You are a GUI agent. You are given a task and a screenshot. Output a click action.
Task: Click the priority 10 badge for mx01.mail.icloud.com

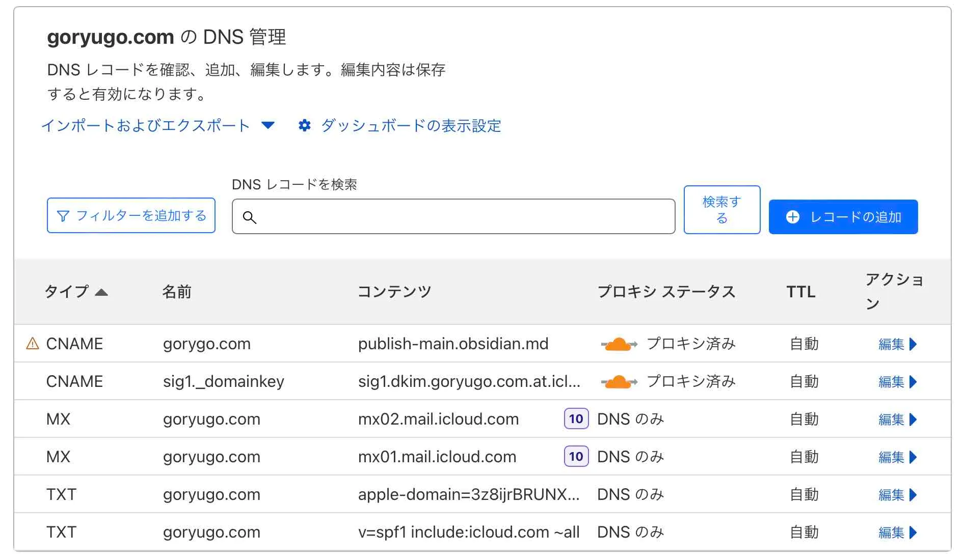pyautogui.click(x=576, y=457)
